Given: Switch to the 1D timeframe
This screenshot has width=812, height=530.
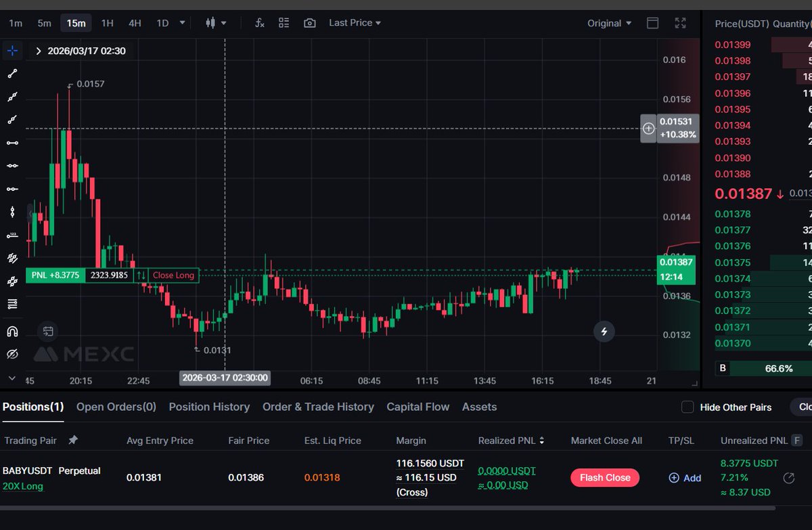Looking at the screenshot, I should [x=162, y=23].
